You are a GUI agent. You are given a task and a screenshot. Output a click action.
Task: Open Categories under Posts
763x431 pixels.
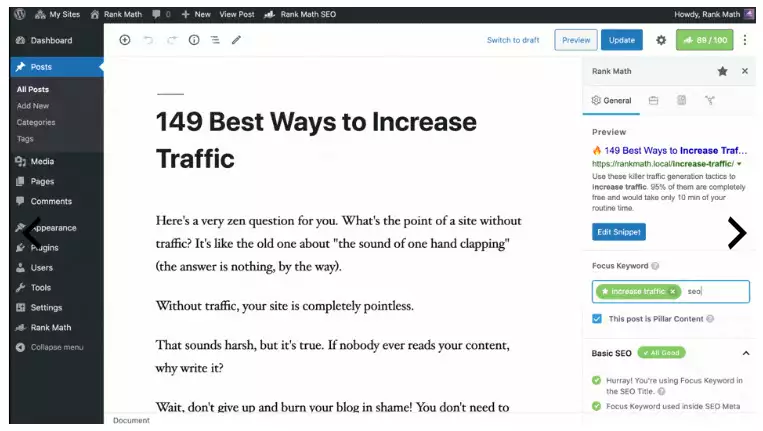point(36,122)
